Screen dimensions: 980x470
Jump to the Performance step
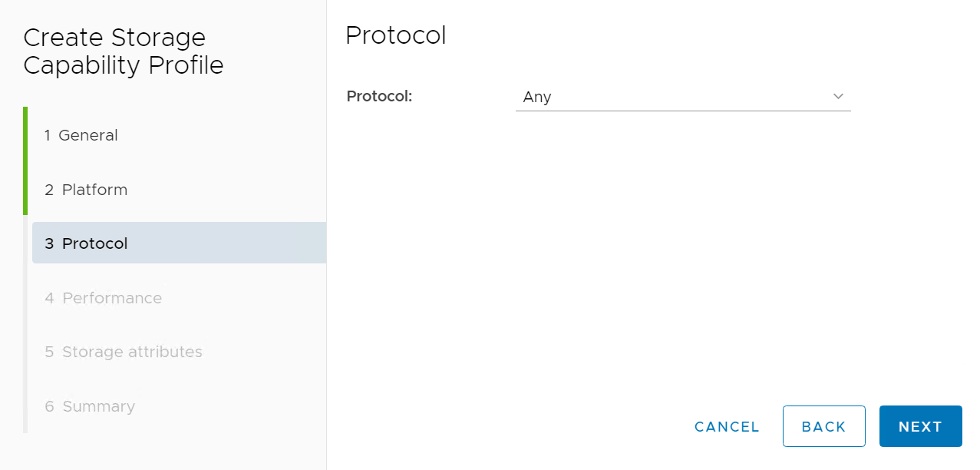(111, 298)
